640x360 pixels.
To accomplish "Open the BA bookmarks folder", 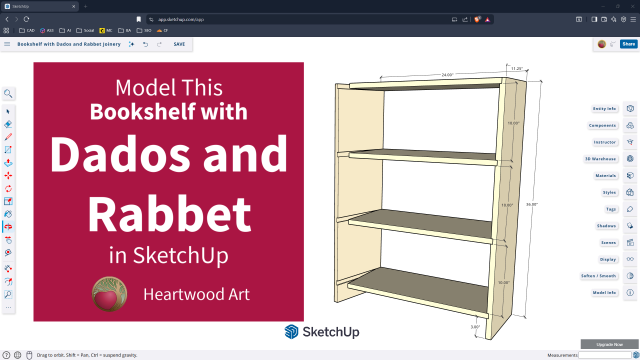I will tap(125, 31).
